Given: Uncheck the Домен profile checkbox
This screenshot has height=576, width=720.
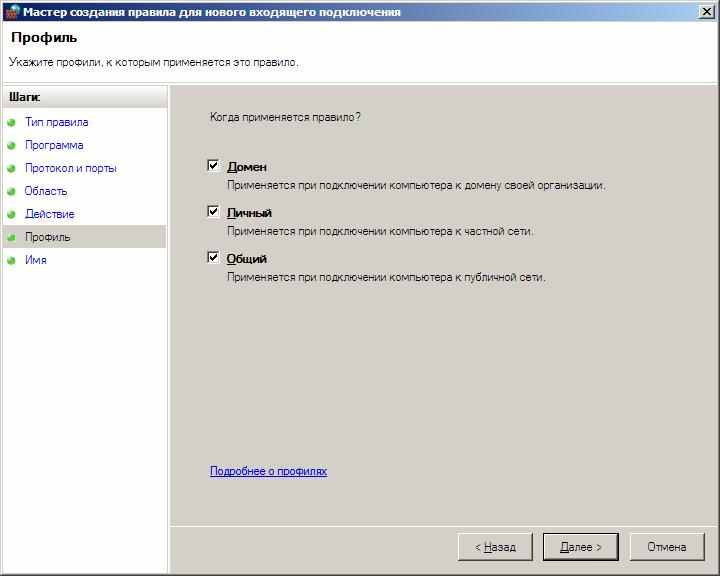Looking at the screenshot, I should click(x=213, y=165).
